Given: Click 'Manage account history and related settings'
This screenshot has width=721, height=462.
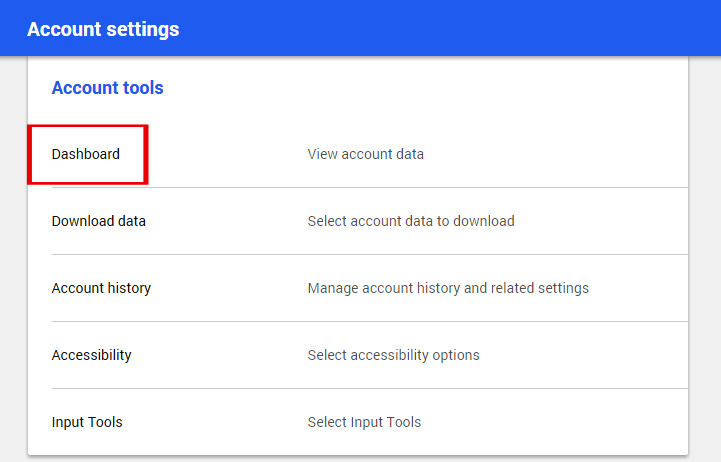Looking at the screenshot, I should [448, 288].
